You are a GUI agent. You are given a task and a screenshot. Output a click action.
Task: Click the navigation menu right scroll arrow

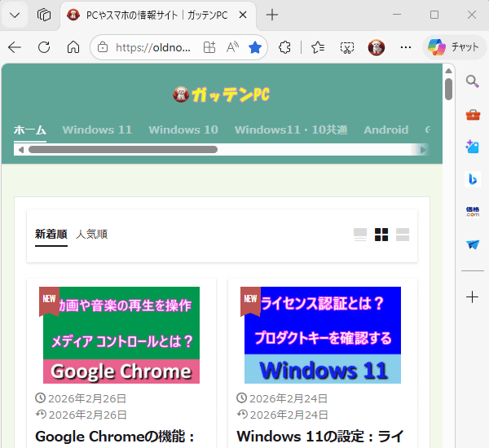(423, 150)
